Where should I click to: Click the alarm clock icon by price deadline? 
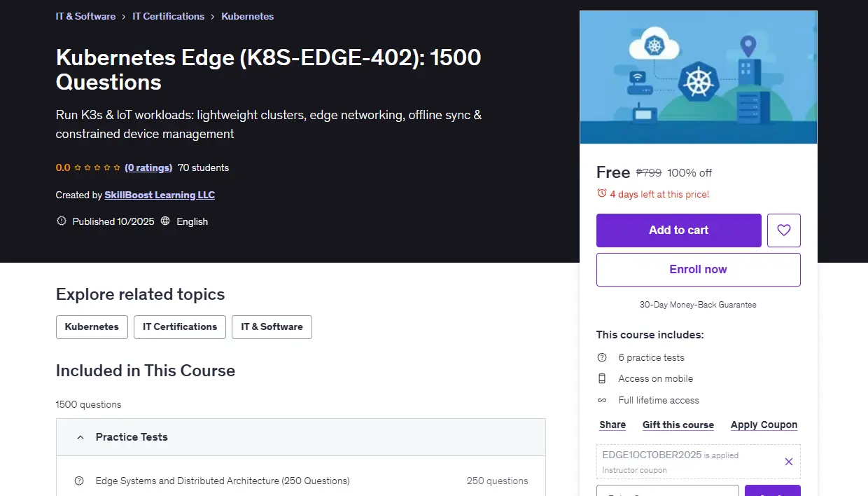click(601, 193)
